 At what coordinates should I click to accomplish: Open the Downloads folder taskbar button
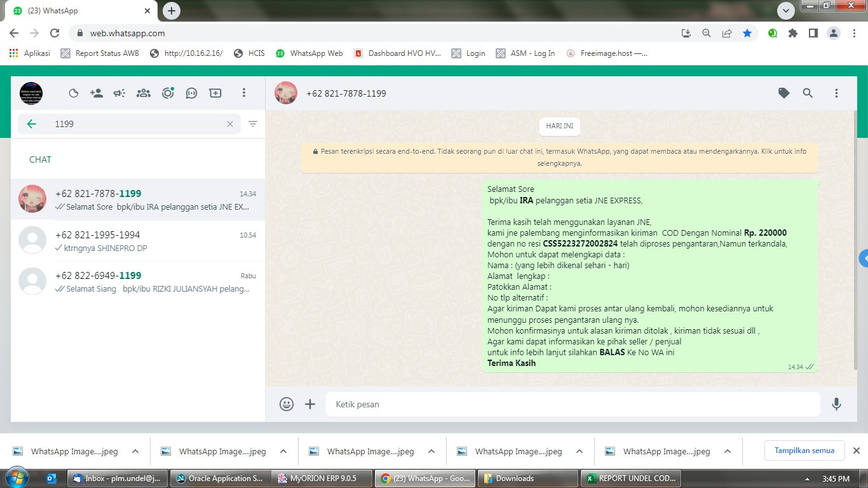click(528, 478)
